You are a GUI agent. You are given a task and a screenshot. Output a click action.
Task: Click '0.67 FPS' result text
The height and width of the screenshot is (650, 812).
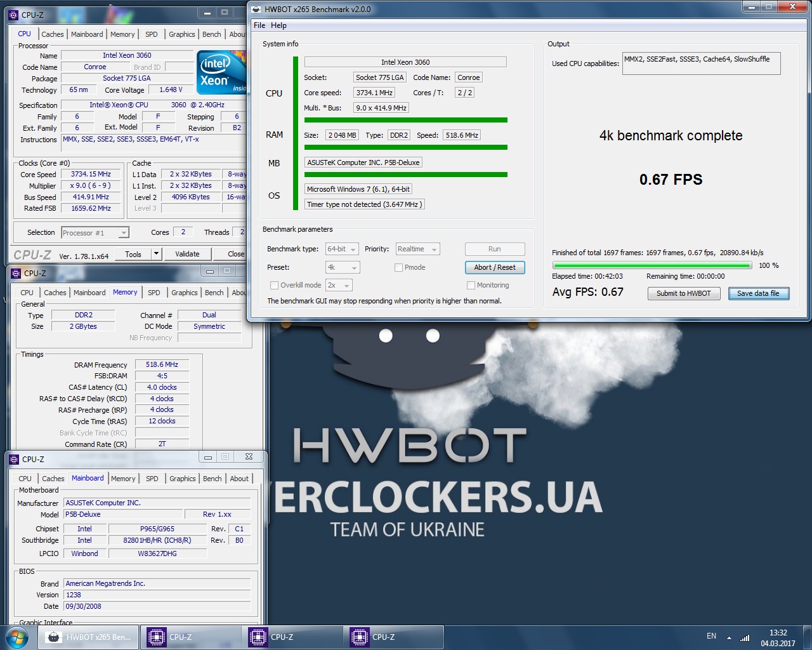click(671, 180)
